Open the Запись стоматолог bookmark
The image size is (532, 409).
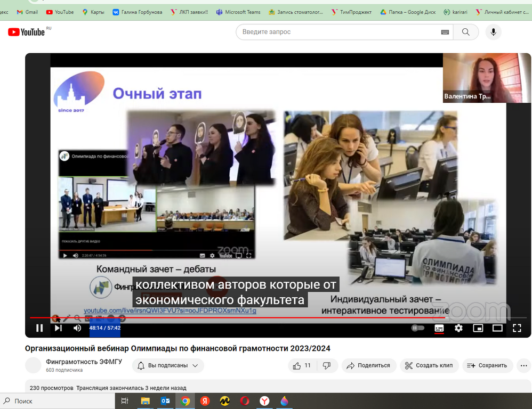pyautogui.click(x=296, y=12)
